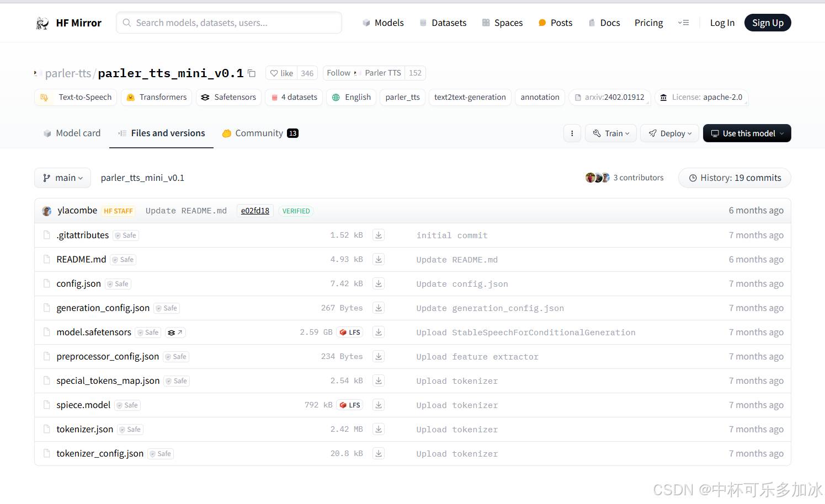
Task: Download the .gitattributes file
Action: [x=379, y=235]
